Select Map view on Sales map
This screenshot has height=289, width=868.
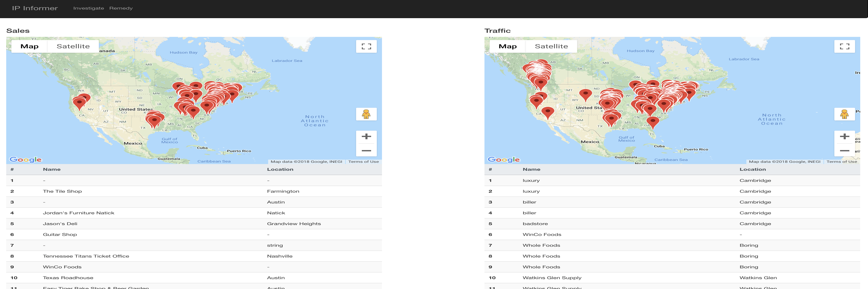pos(29,47)
